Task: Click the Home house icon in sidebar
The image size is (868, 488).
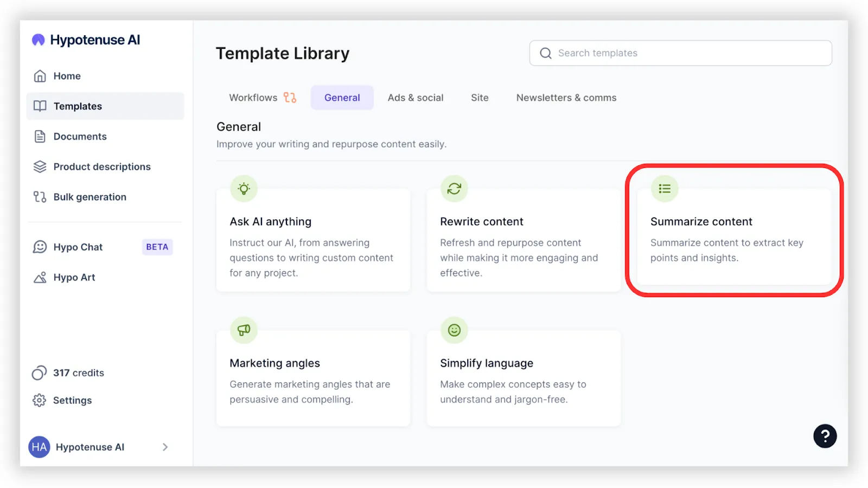Action: [x=40, y=76]
